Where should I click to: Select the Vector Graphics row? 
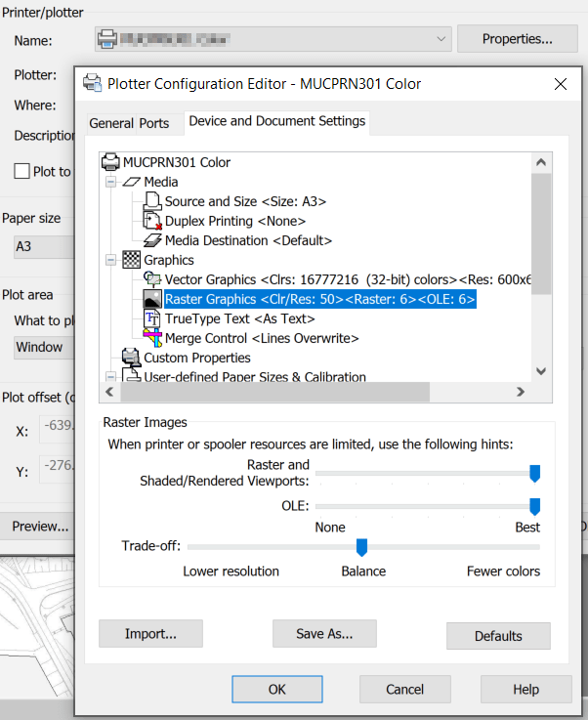[348, 279]
